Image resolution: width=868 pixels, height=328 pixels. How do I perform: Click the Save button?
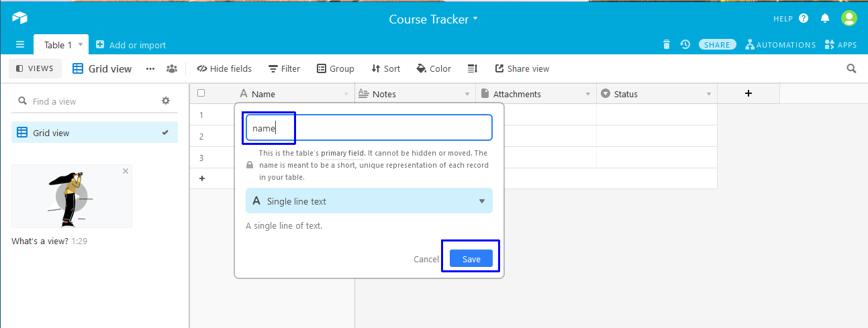point(471,258)
